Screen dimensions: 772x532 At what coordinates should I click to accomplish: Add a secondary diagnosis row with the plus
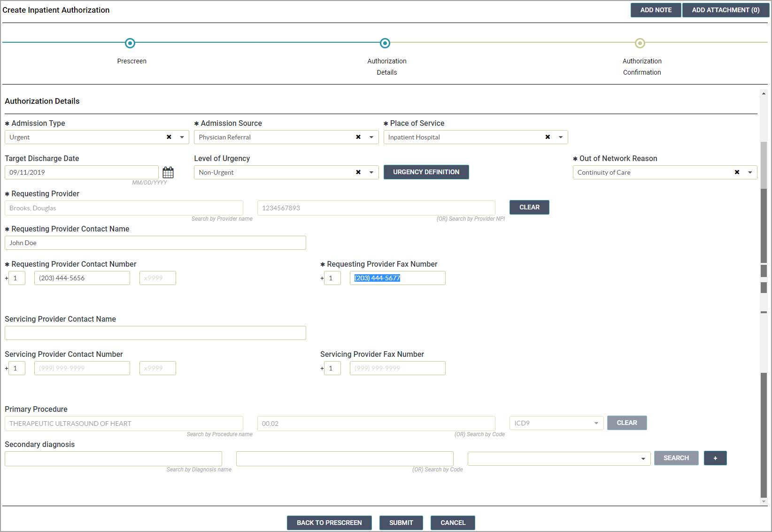click(715, 458)
